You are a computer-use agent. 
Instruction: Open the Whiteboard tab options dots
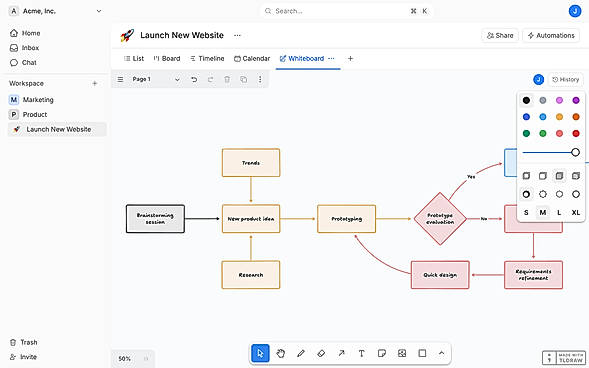point(331,58)
